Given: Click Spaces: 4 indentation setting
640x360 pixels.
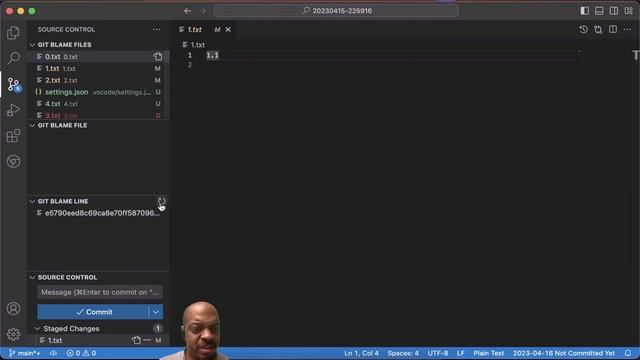Looking at the screenshot, I should tap(403, 353).
